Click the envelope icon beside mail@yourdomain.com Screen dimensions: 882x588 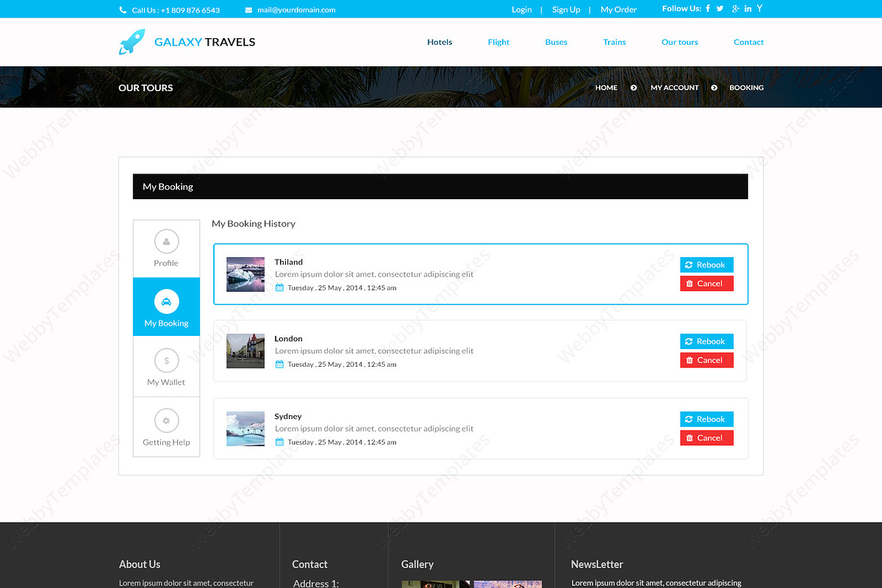click(x=248, y=10)
